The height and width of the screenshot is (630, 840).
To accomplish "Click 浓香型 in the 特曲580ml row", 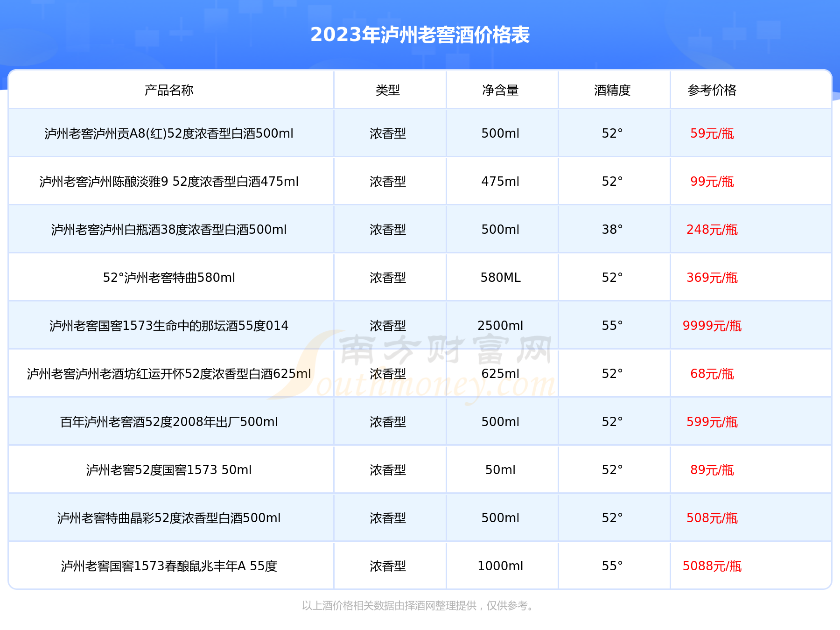I will click(x=388, y=278).
